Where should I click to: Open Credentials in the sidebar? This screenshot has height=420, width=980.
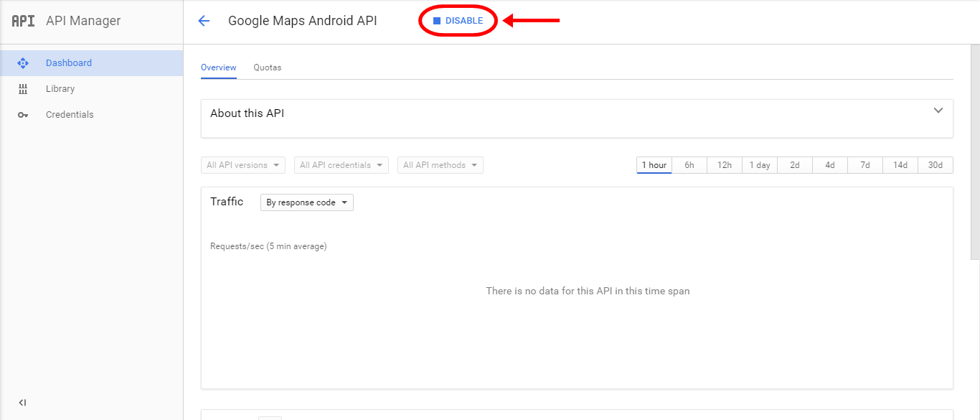tap(70, 115)
